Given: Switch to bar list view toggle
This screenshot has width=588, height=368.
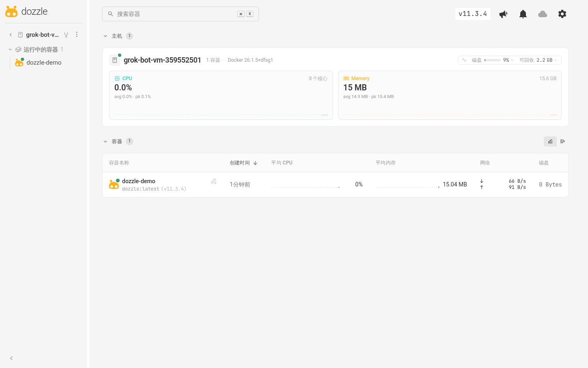Looking at the screenshot, I should click(x=563, y=141).
